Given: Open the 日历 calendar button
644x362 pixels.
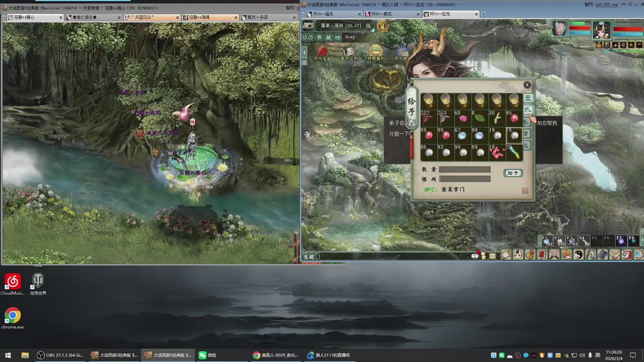Looking at the screenshot, I should click(x=308, y=38).
